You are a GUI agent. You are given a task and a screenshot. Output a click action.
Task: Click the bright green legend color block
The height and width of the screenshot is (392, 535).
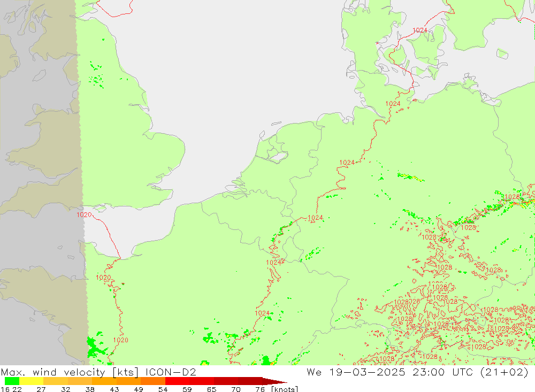pos(12,381)
